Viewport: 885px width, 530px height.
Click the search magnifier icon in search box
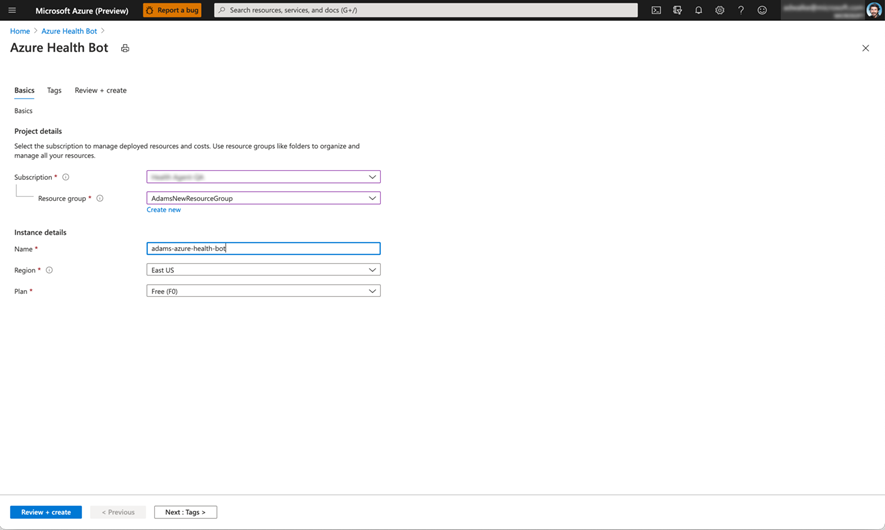(222, 10)
